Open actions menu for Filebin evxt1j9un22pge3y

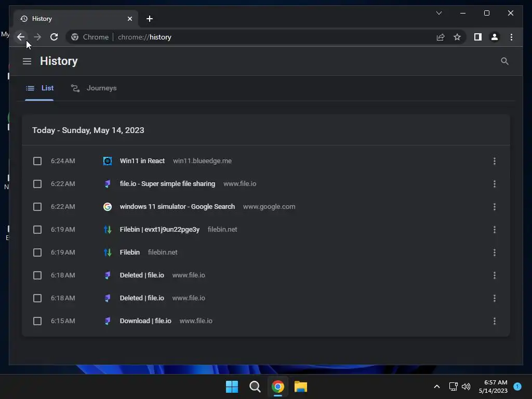point(495,230)
